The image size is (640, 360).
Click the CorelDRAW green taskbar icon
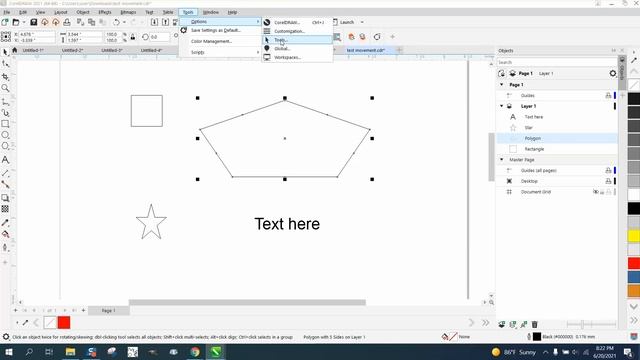[216, 352]
